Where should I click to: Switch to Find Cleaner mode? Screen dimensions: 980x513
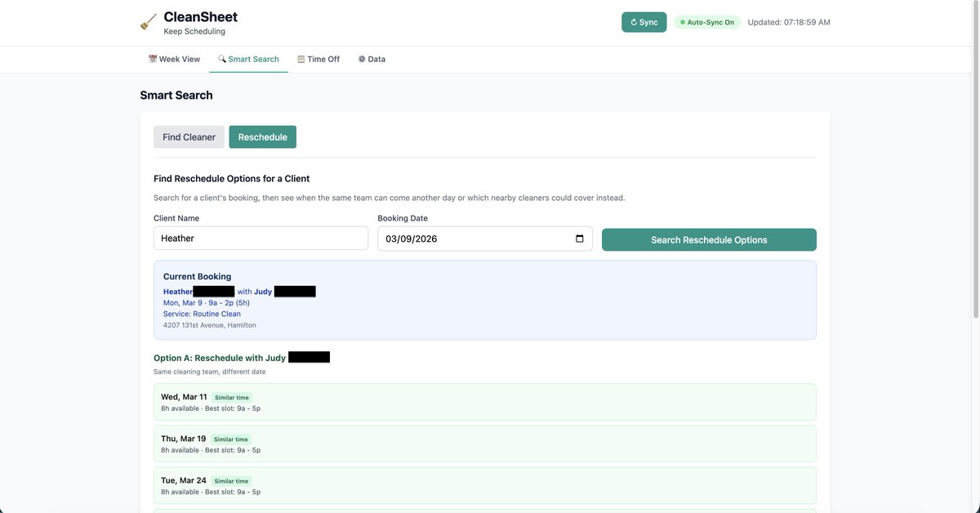pyautogui.click(x=189, y=137)
